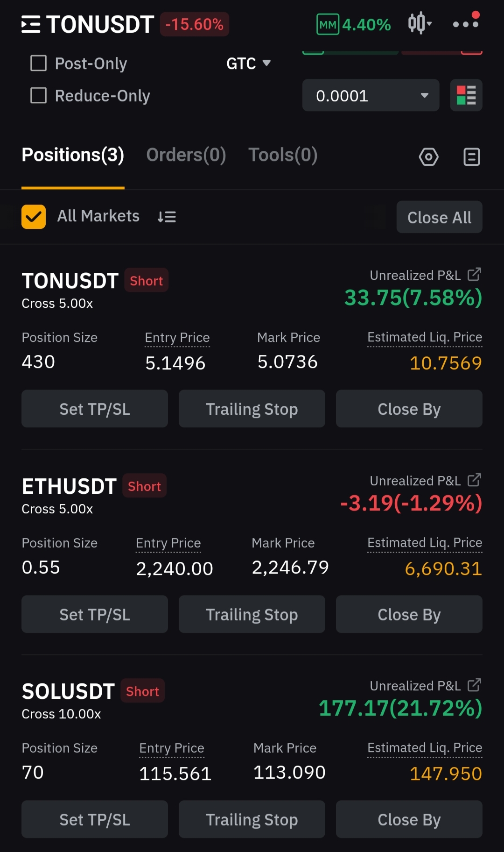
Task: Share TONUSDT unrealized P&L icon
Action: pos(474,274)
